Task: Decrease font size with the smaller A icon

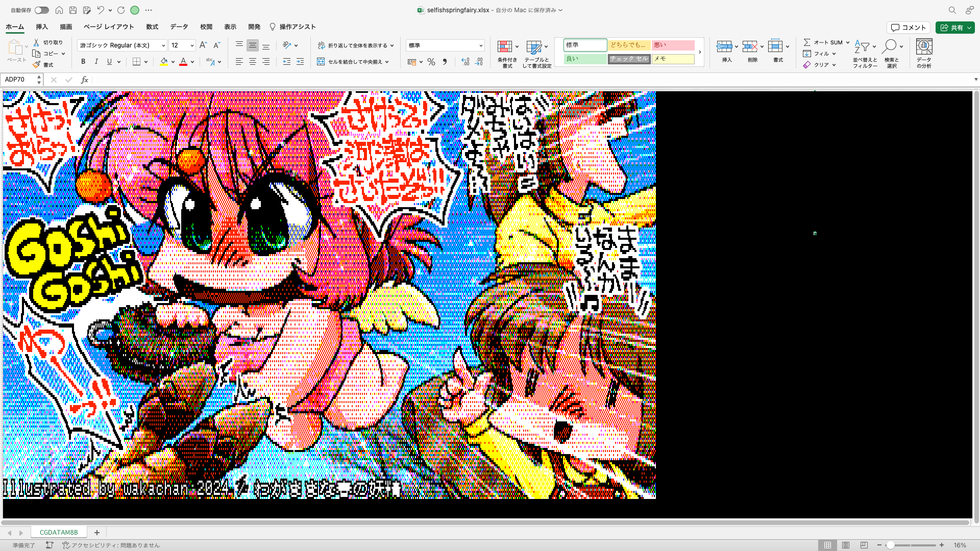Action: [216, 45]
